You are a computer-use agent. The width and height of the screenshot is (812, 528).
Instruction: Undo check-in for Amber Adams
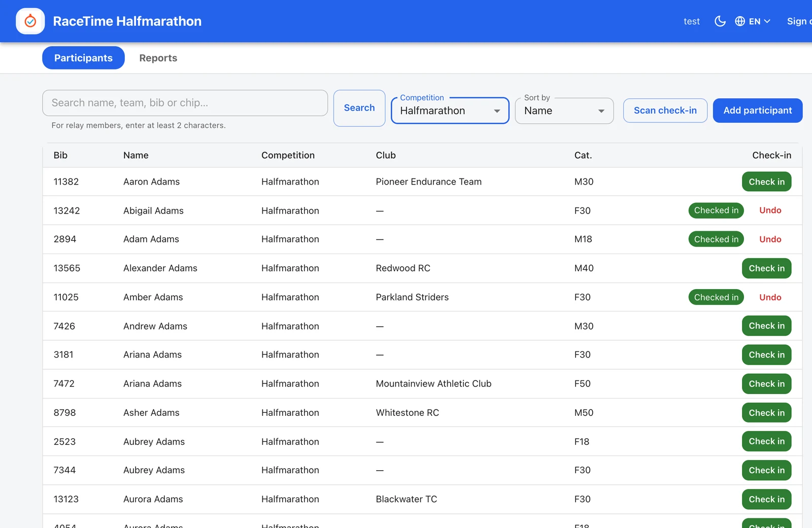coord(770,297)
